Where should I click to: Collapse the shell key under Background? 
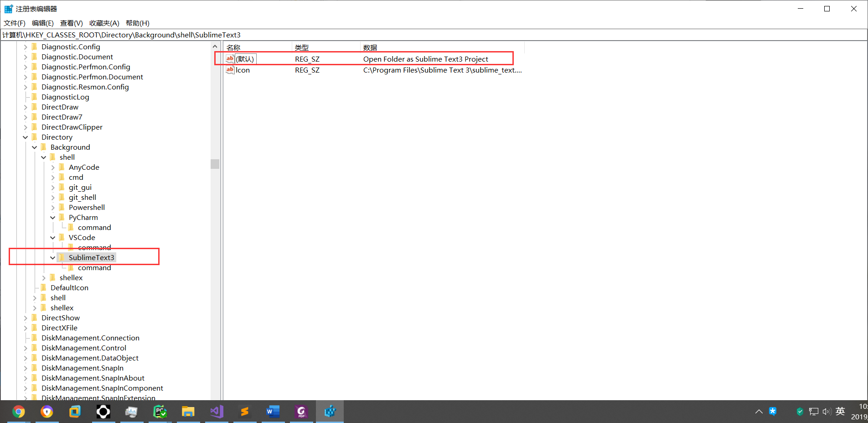point(44,157)
